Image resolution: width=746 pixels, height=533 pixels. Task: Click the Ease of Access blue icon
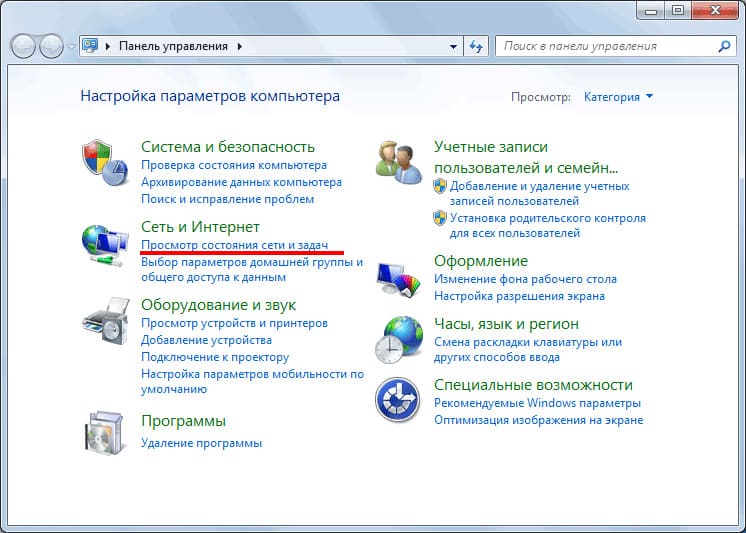tap(398, 400)
